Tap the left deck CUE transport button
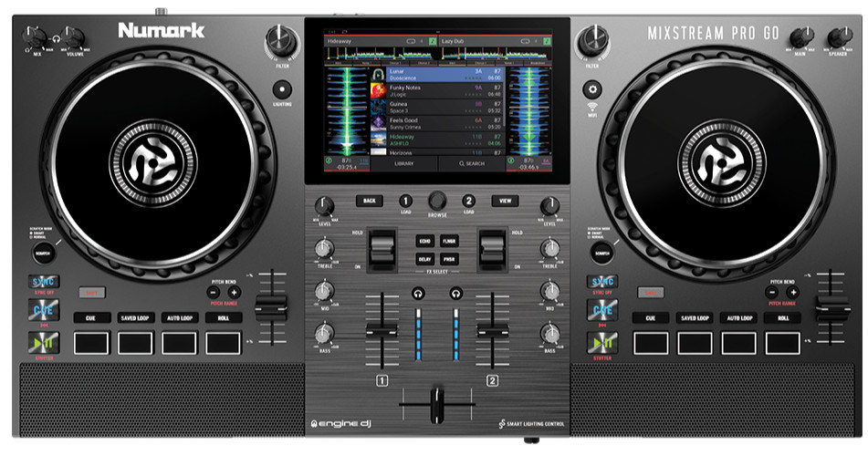868x456 pixels. pos(44,310)
